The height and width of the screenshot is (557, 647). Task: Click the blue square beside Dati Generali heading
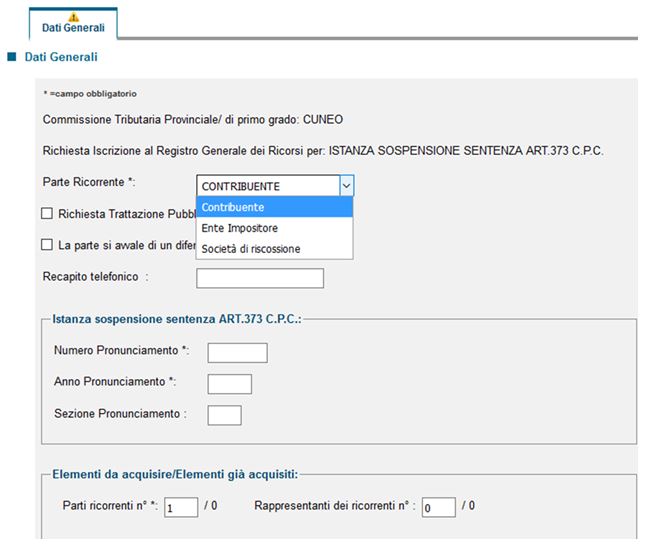[12, 58]
